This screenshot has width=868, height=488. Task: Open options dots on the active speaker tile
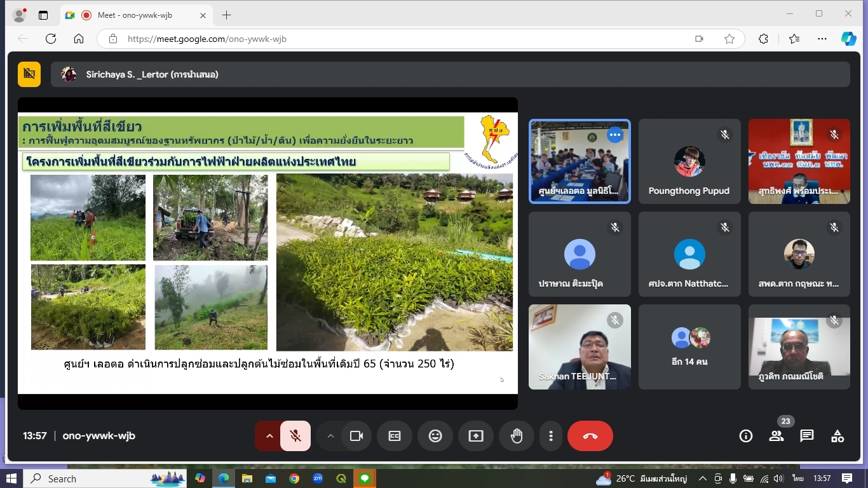click(614, 135)
